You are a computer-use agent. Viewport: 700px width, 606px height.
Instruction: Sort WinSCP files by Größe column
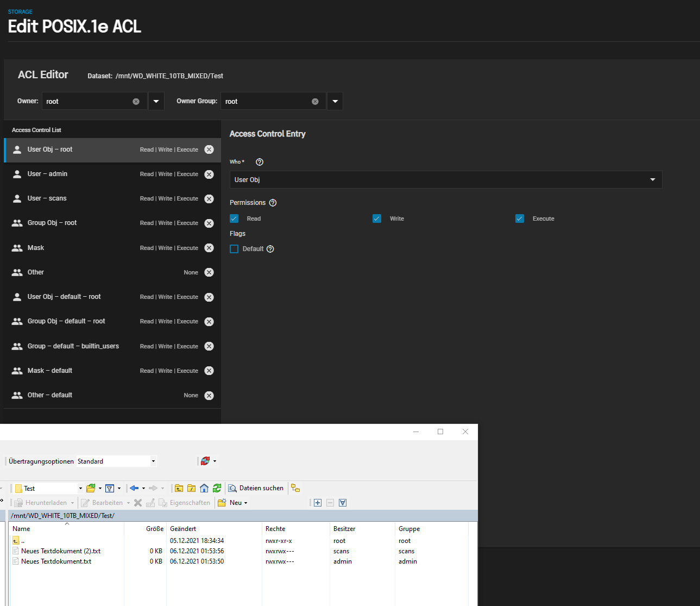point(145,528)
